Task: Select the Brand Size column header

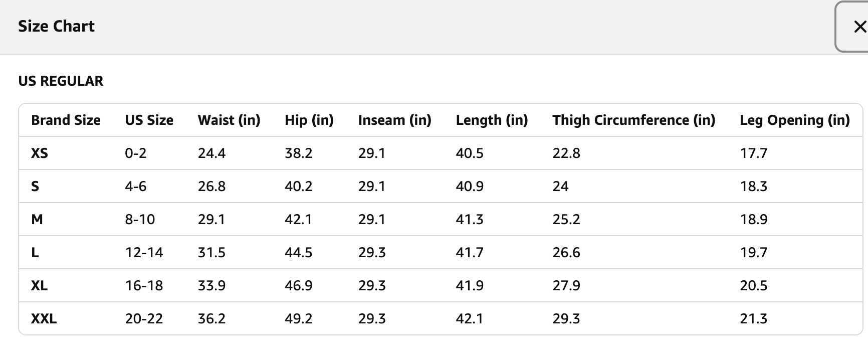Action: pyautogui.click(x=66, y=120)
